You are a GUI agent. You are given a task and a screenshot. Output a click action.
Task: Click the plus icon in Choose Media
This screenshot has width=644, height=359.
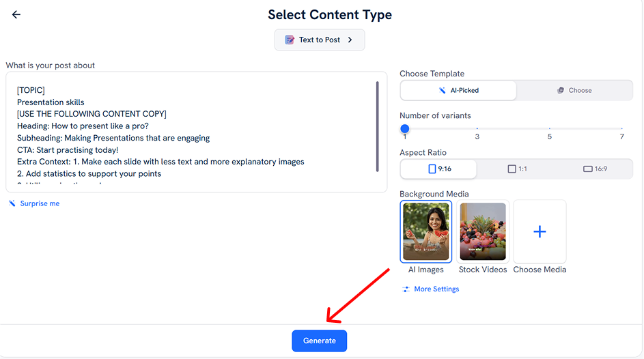click(540, 232)
